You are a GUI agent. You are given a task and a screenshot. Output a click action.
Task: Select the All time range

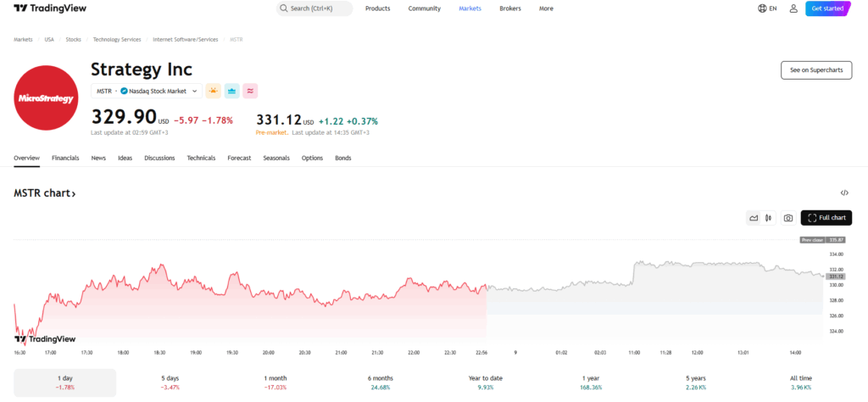(x=801, y=382)
